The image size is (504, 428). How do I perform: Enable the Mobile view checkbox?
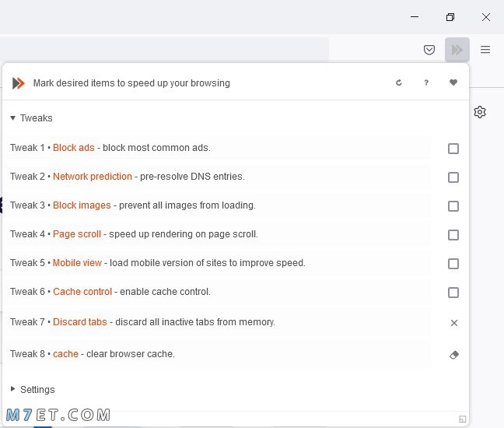pos(453,264)
